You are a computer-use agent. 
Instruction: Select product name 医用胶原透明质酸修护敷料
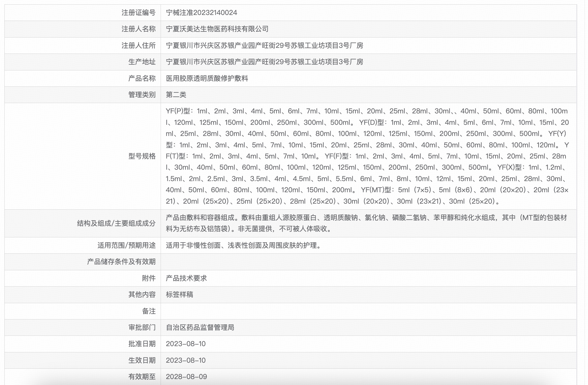click(207, 78)
